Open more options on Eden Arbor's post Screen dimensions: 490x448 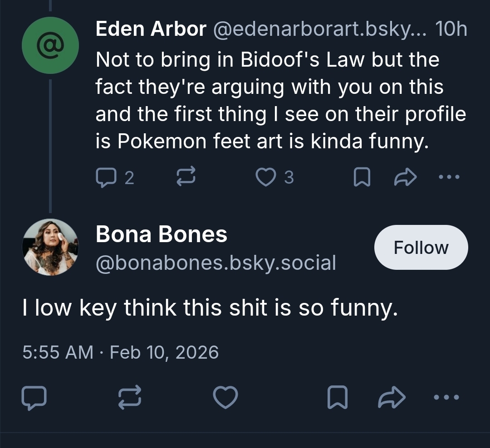pyautogui.click(x=449, y=178)
